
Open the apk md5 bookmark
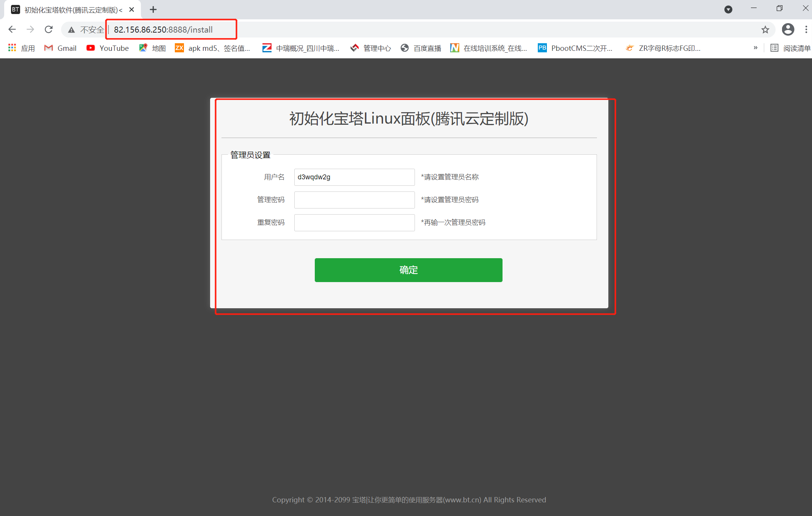(x=212, y=48)
